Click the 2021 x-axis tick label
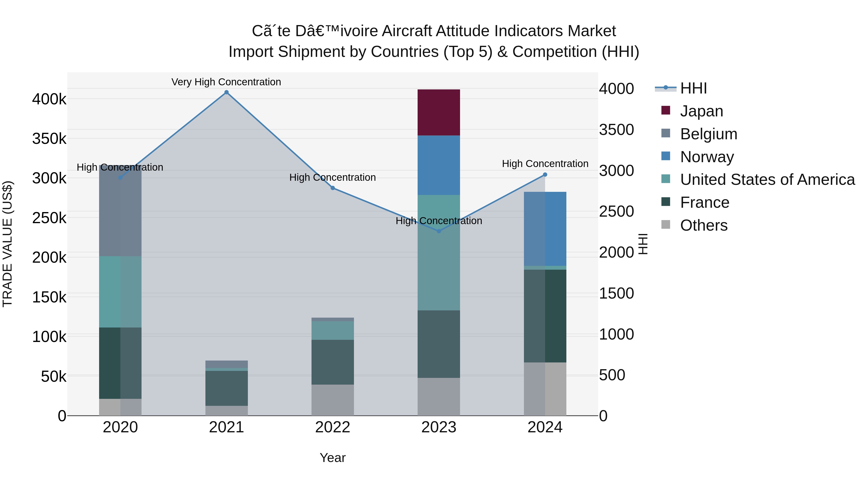The height and width of the screenshot is (488, 868). pyautogui.click(x=226, y=427)
